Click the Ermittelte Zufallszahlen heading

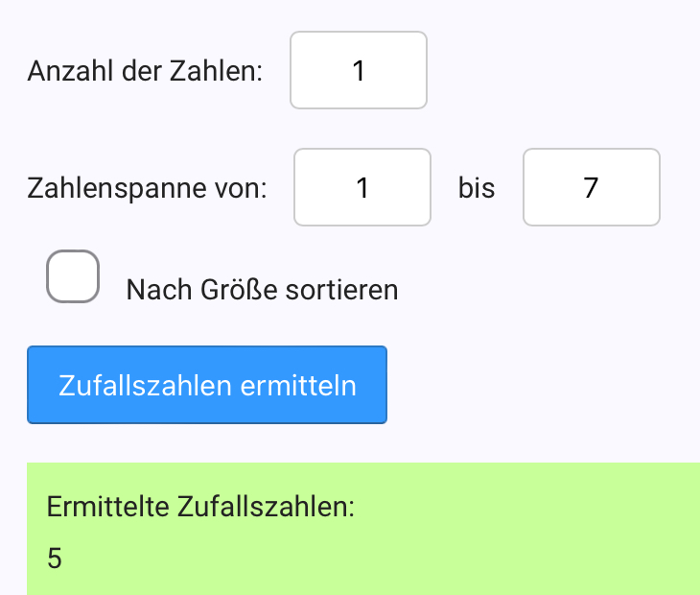click(x=200, y=506)
